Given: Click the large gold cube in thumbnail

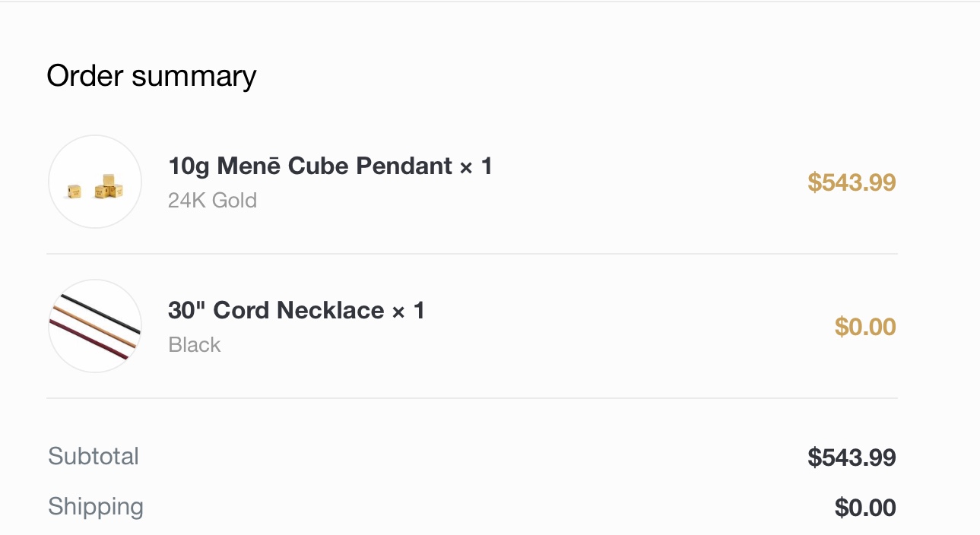Looking at the screenshot, I should click(x=109, y=186).
